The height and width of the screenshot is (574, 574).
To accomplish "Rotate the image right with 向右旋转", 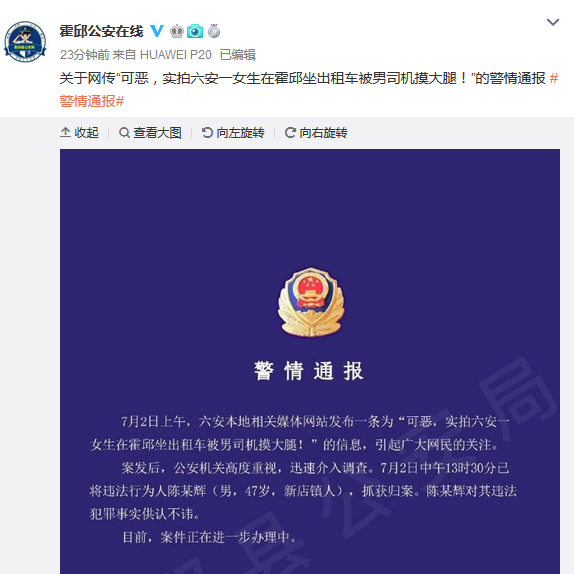I will (x=316, y=133).
